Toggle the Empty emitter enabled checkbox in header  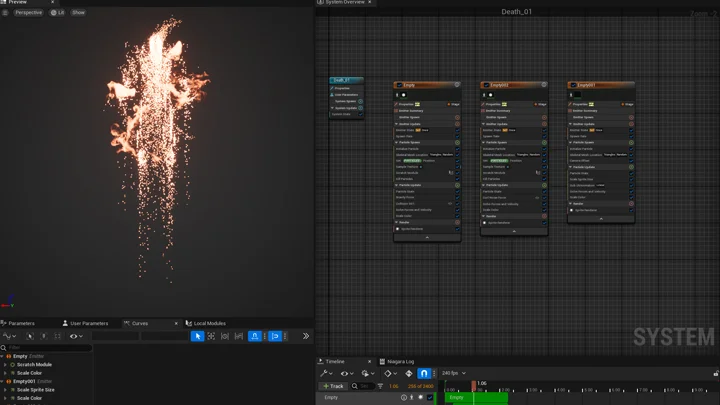pyautogui.click(x=399, y=85)
